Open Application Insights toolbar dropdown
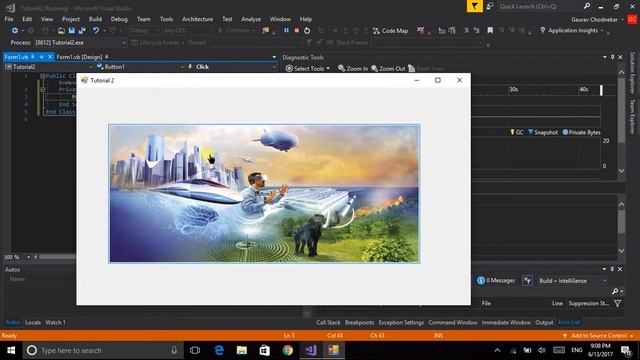The width and height of the screenshot is (640, 360). (571, 31)
